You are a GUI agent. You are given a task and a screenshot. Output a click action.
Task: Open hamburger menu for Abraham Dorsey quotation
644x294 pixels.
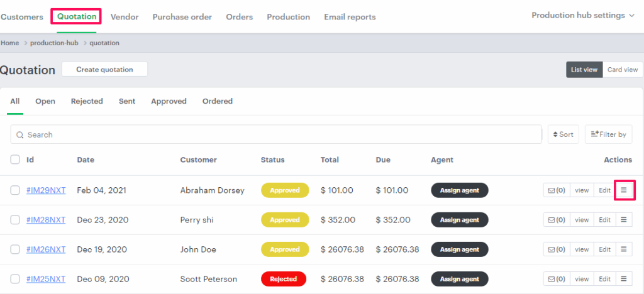[624, 190]
